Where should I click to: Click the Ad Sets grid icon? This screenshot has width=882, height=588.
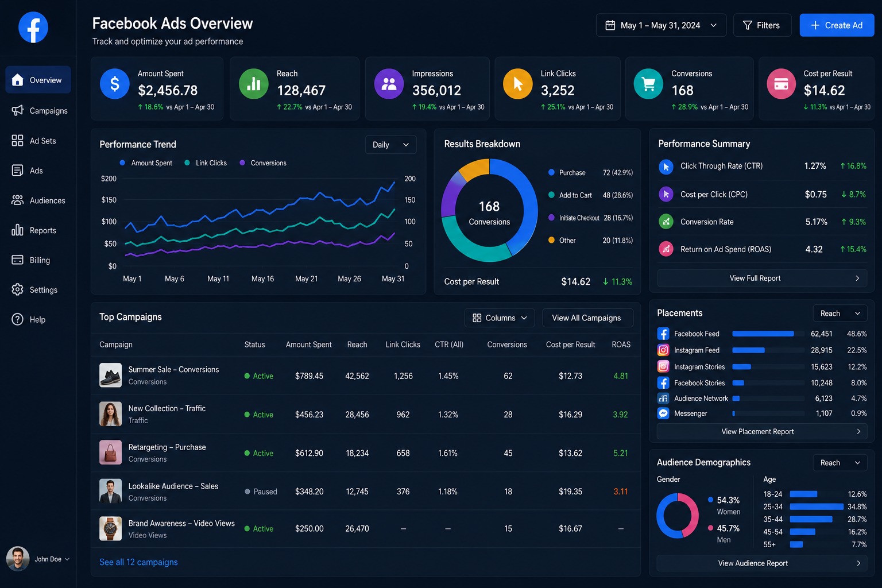tap(18, 140)
